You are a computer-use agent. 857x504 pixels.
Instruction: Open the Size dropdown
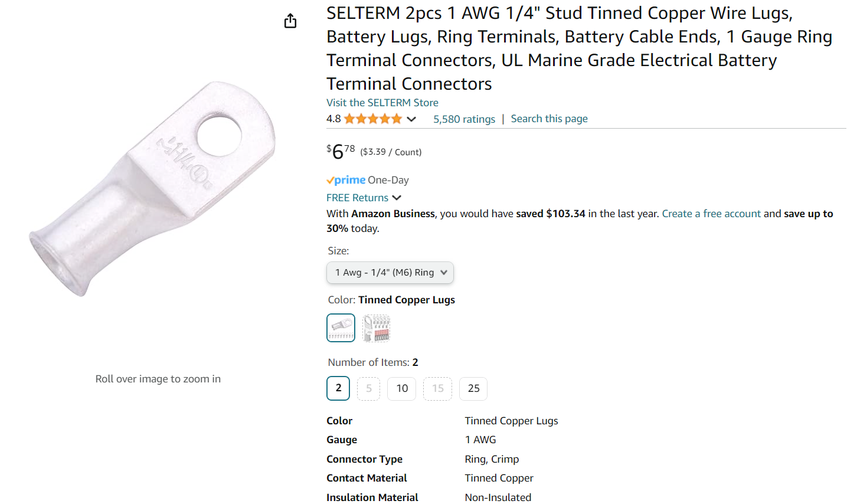tap(390, 273)
